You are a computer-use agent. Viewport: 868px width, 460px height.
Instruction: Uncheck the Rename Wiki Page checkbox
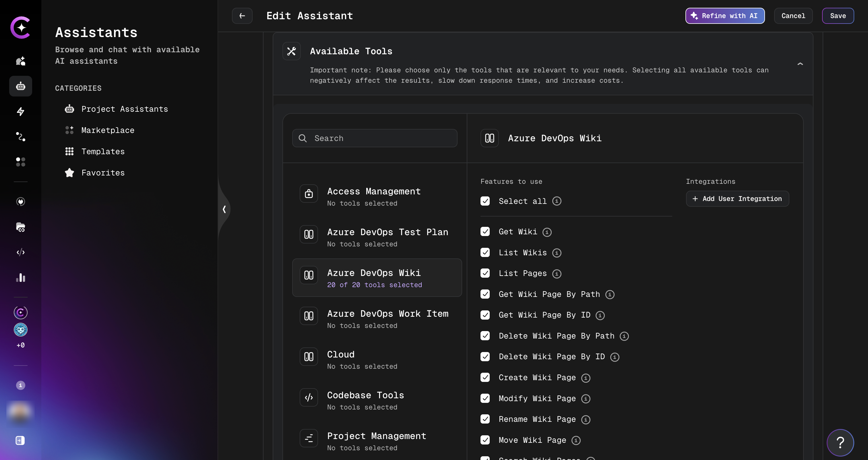(x=485, y=419)
